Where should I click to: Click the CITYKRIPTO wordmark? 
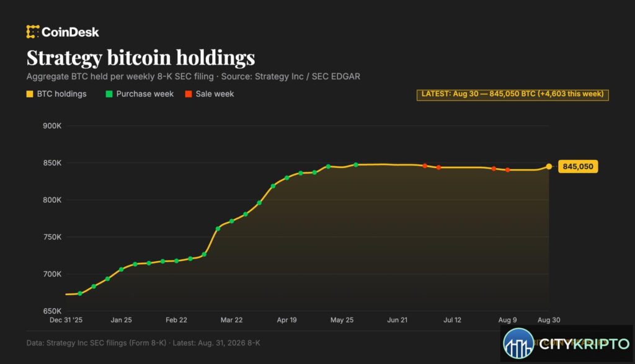584,344
